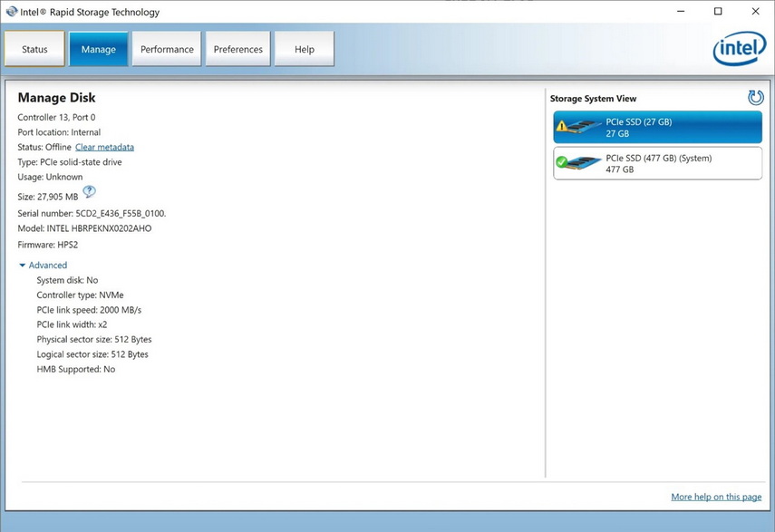
Task: Click the Clear metadata link
Action: [x=104, y=147]
